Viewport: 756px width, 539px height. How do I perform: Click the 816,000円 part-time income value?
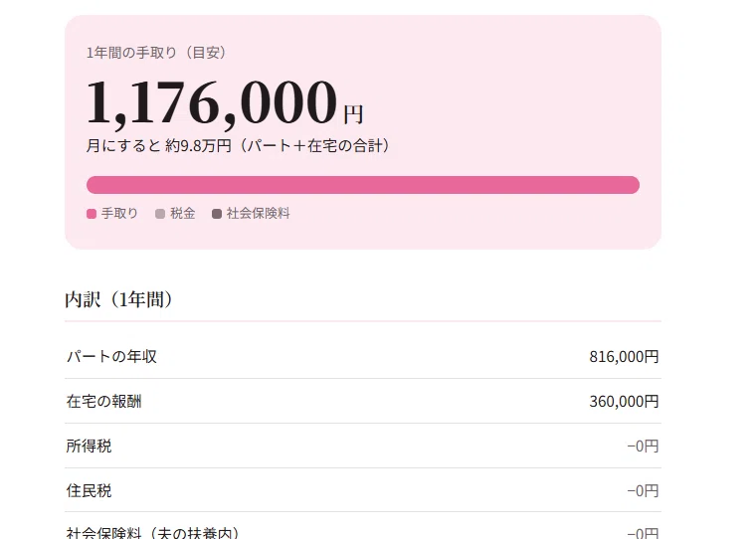(624, 357)
